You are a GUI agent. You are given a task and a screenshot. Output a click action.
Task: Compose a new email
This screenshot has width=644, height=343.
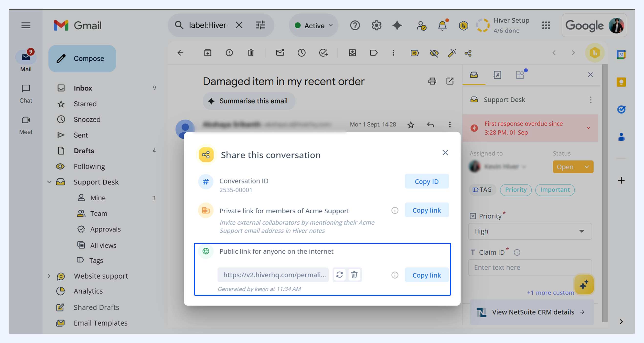82,58
